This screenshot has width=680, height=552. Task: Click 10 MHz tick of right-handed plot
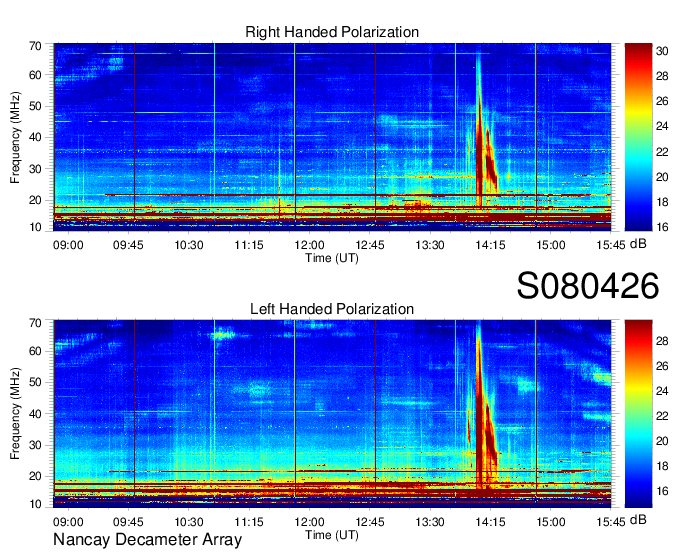(36, 227)
